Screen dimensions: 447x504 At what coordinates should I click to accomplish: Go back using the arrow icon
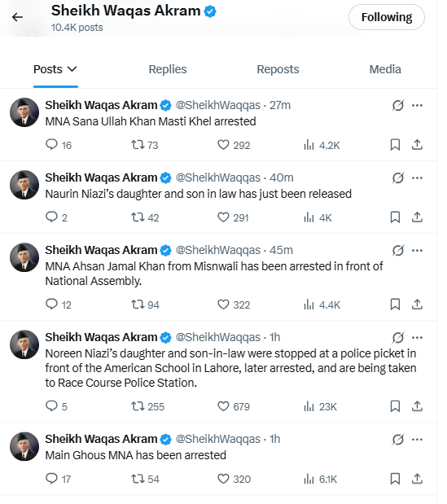[x=17, y=17]
